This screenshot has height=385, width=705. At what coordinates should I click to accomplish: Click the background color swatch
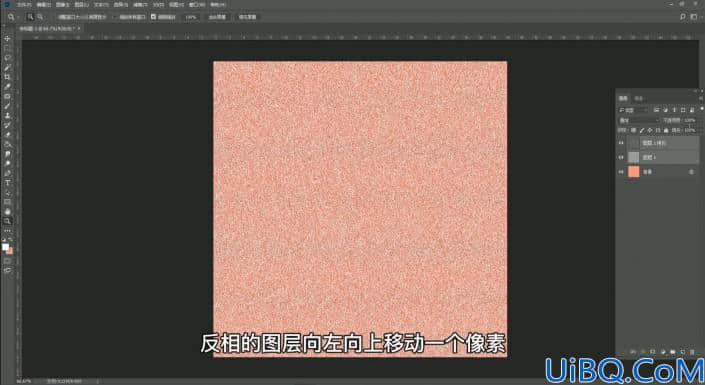click(10, 251)
